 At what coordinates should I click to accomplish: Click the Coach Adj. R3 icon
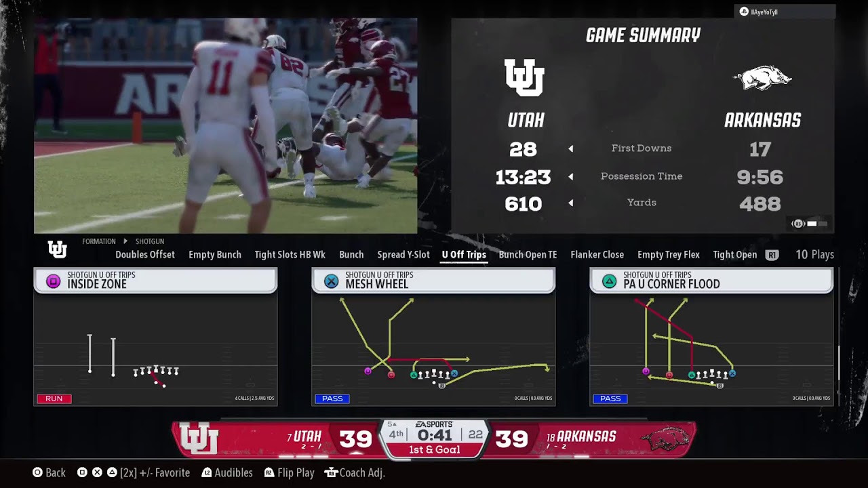coord(331,472)
